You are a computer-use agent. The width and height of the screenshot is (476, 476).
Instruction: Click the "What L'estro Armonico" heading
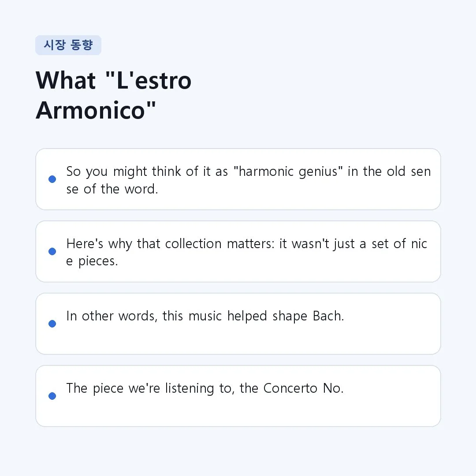click(x=114, y=95)
